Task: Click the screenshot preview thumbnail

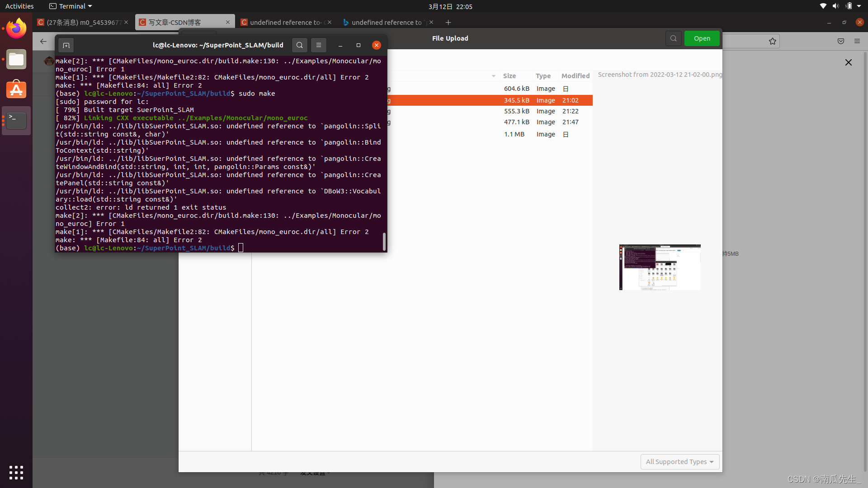Action: (660, 267)
